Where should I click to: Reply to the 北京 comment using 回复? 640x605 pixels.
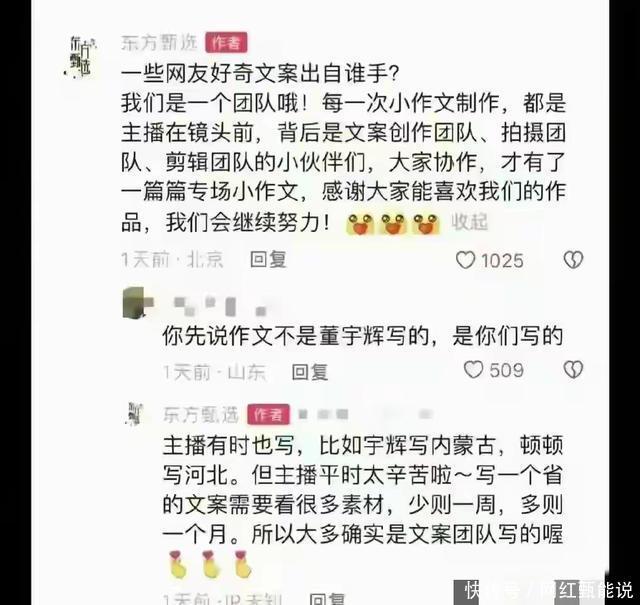pos(268,260)
